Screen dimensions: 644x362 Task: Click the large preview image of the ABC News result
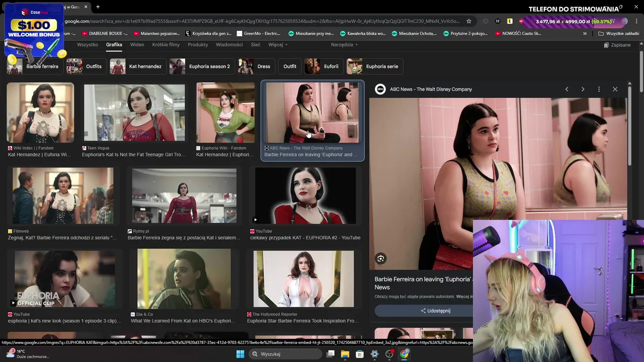tap(498, 184)
